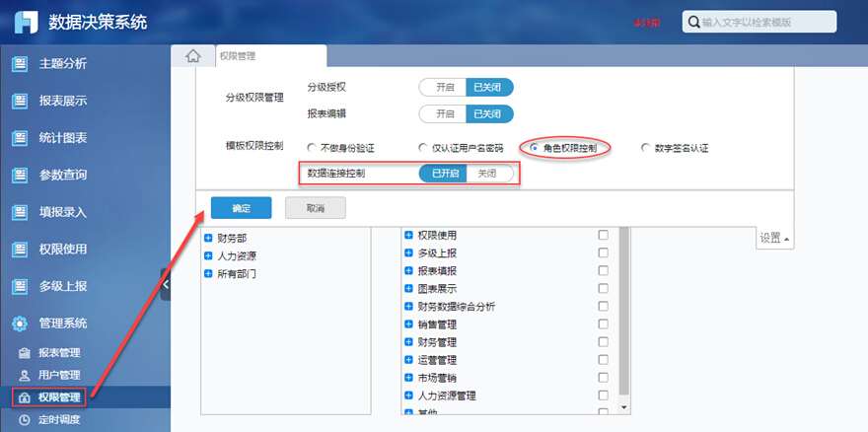Click the 统计图表 sidebar icon
This screenshot has width=868, height=432.
(20, 138)
